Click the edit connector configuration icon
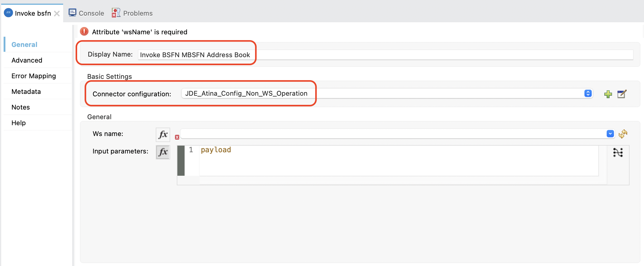The height and width of the screenshot is (266, 644). click(621, 94)
